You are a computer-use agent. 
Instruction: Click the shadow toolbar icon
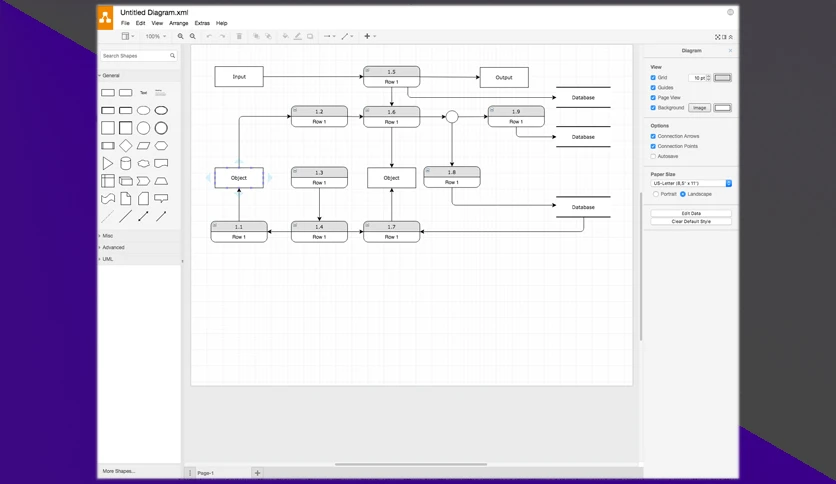310,36
